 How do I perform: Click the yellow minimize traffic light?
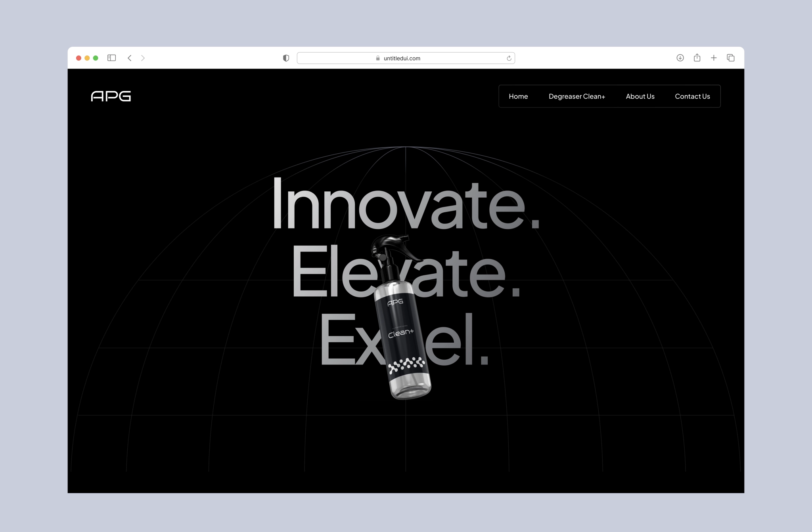[x=86, y=58]
